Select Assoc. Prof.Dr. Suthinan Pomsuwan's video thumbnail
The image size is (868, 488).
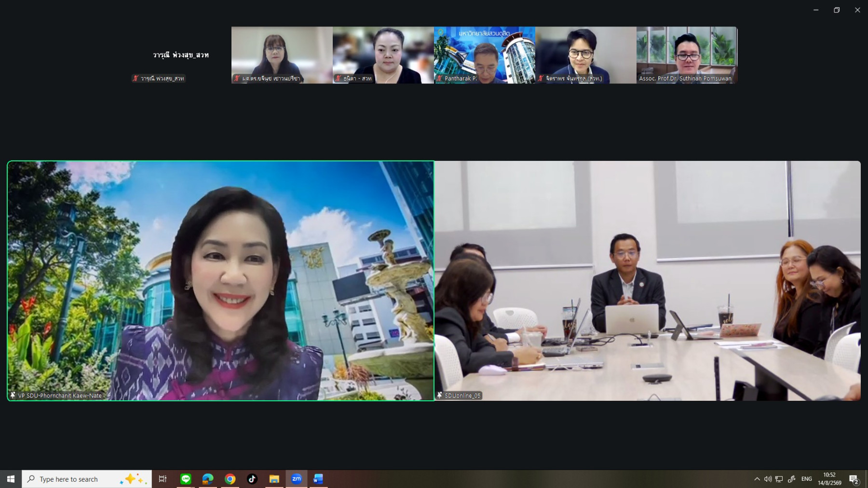(687, 55)
